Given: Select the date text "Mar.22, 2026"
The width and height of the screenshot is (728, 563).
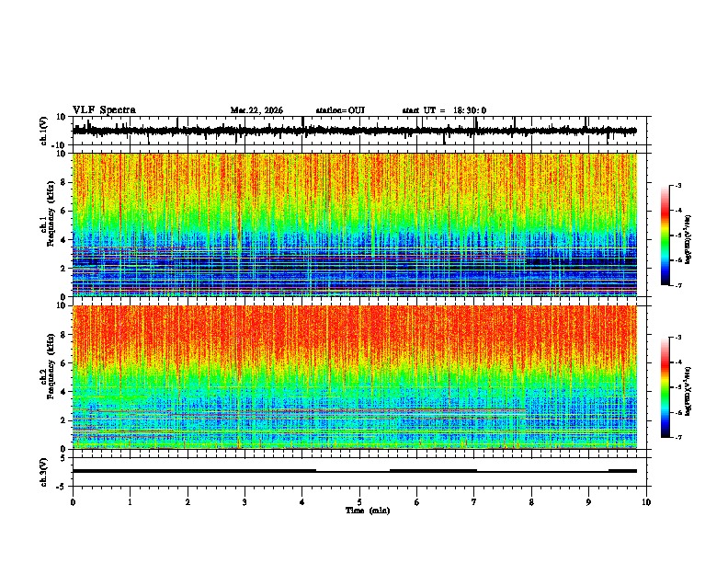Looking at the screenshot, I should [x=256, y=110].
